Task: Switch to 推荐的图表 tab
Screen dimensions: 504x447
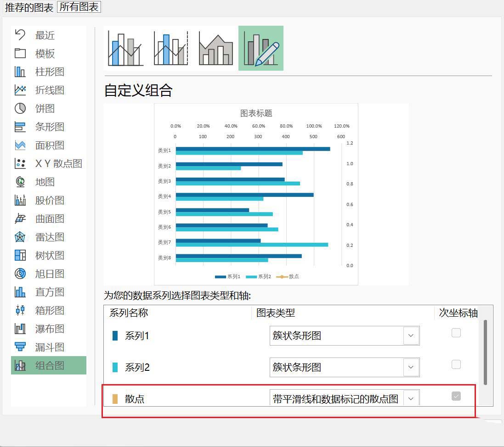Action: click(x=29, y=7)
